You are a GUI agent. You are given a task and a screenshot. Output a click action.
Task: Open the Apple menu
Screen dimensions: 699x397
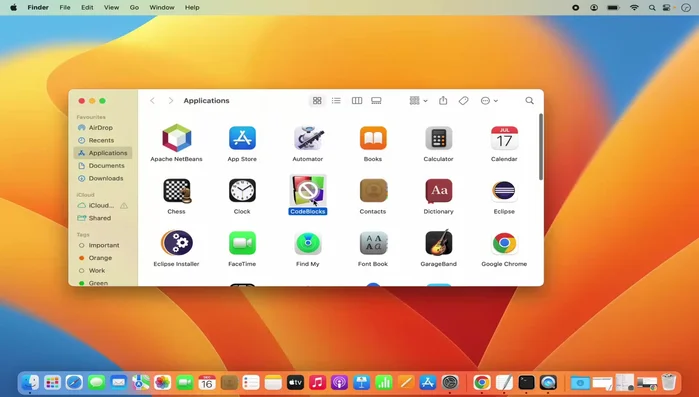tap(13, 8)
